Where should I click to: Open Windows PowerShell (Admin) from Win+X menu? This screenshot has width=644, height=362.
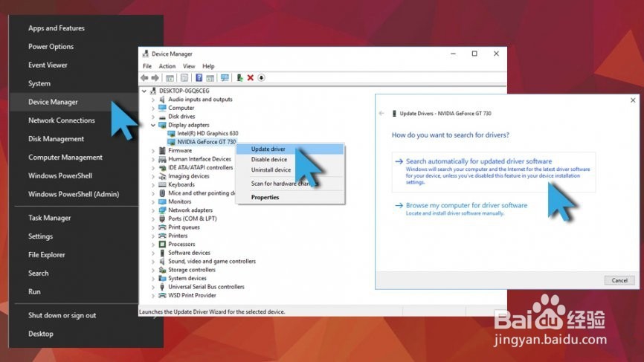(x=74, y=194)
